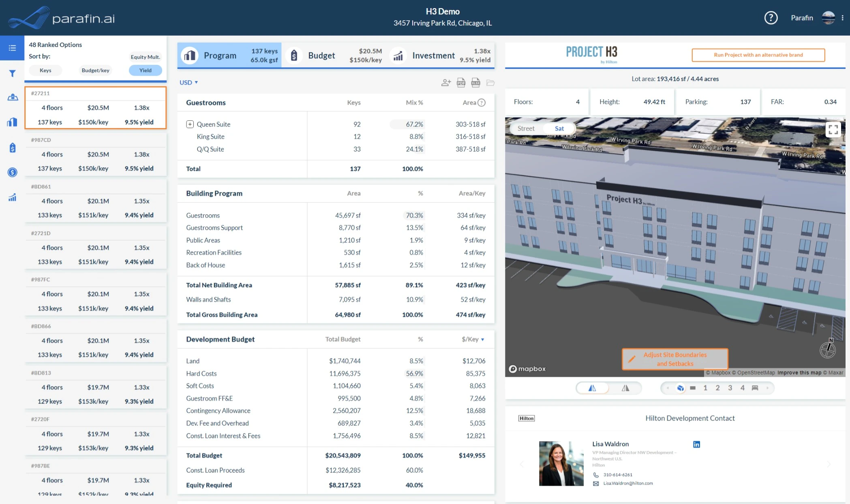850x504 pixels.
Task: Select the site plan rectangle view
Action: tap(693, 388)
